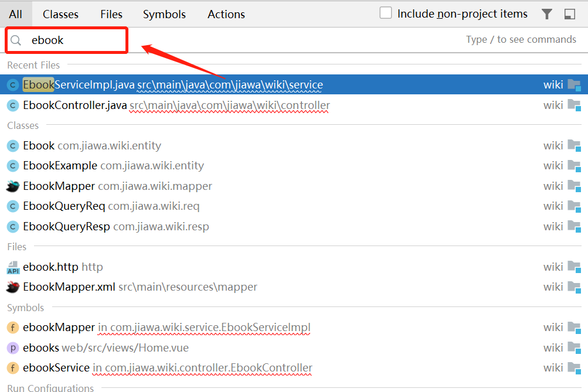This screenshot has height=392, width=588.
Task: Click wiki module folder icon on EbookQueryReq row
Action: [574, 206]
